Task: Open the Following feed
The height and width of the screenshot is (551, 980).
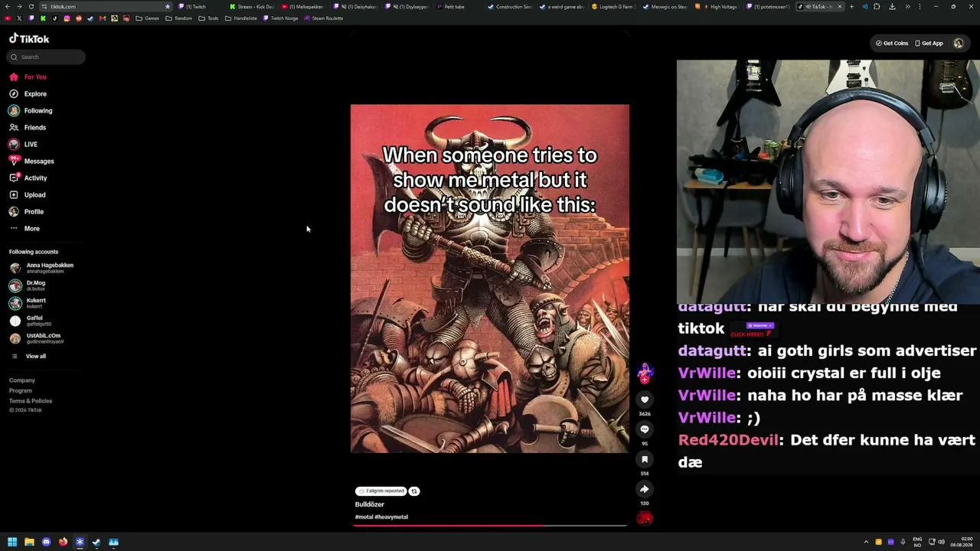Action: point(31,111)
